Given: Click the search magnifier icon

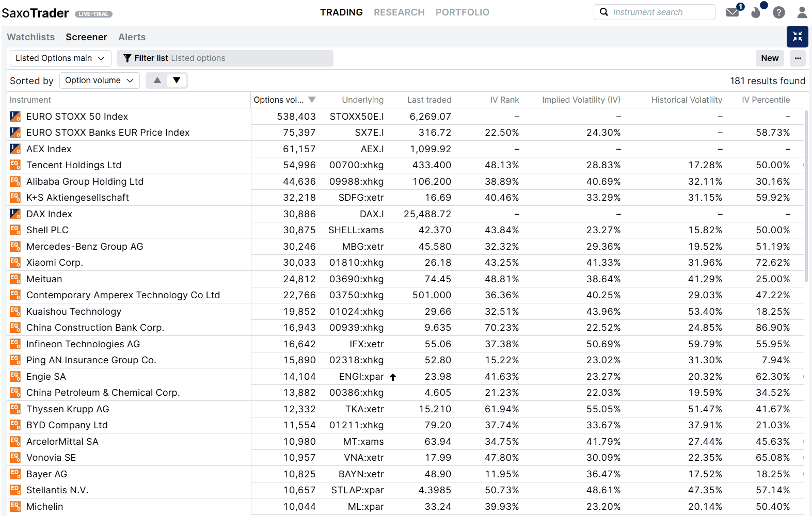Looking at the screenshot, I should [604, 12].
